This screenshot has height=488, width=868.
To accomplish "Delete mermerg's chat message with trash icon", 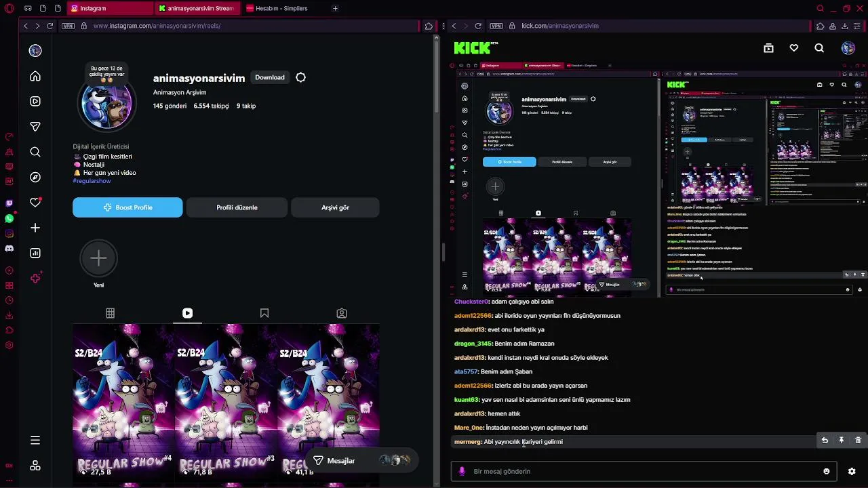I will [858, 441].
